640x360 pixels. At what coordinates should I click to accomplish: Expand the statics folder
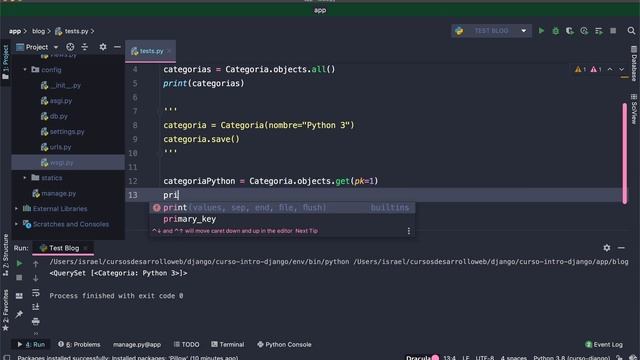(25, 178)
